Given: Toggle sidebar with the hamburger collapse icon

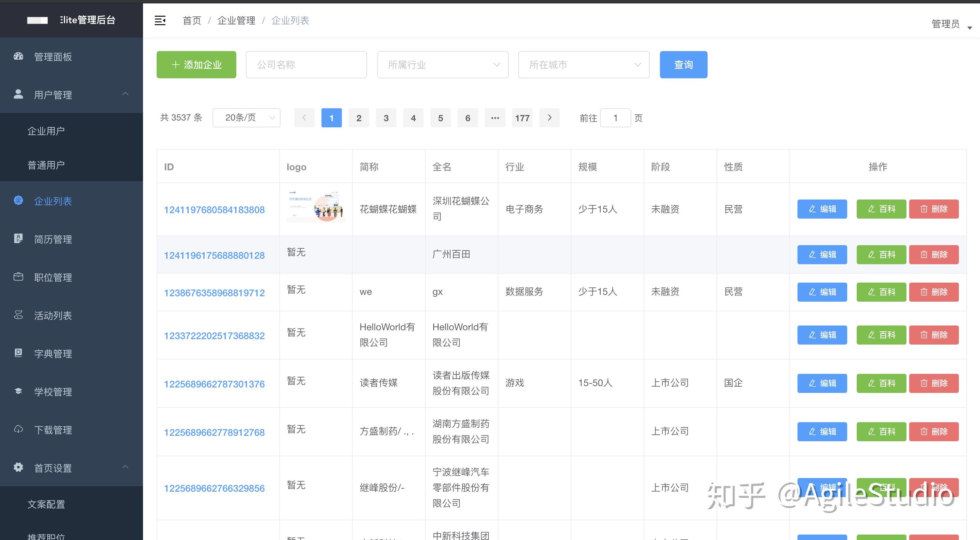Looking at the screenshot, I should [x=160, y=20].
